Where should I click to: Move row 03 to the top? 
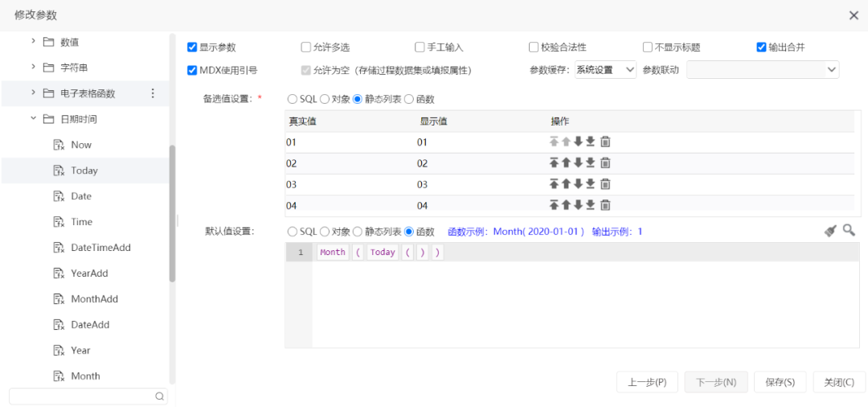[x=554, y=184]
